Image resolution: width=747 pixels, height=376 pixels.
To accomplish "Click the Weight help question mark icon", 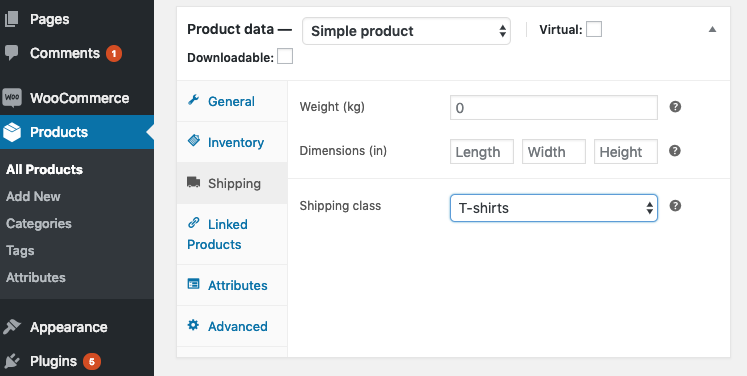I will pos(675,107).
